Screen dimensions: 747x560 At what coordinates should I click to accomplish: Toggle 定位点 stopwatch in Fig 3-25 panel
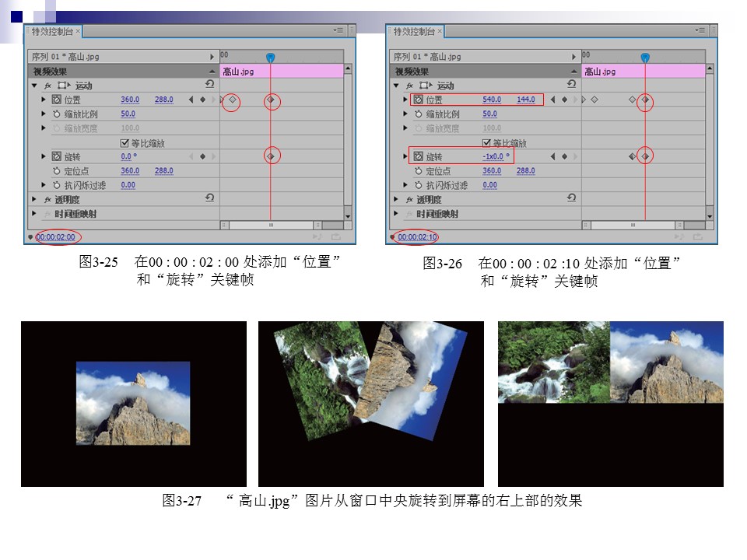tap(57, 171)
